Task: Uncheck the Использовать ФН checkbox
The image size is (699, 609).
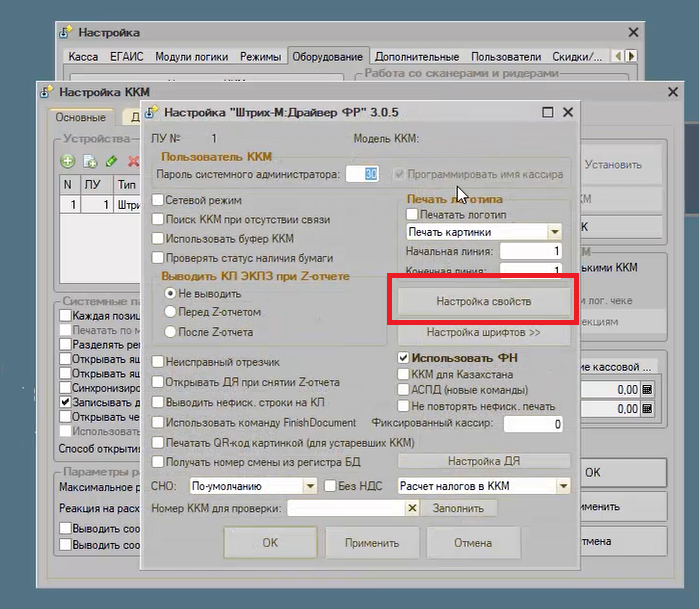Action: pyautogui.click(x=403, y=358)
